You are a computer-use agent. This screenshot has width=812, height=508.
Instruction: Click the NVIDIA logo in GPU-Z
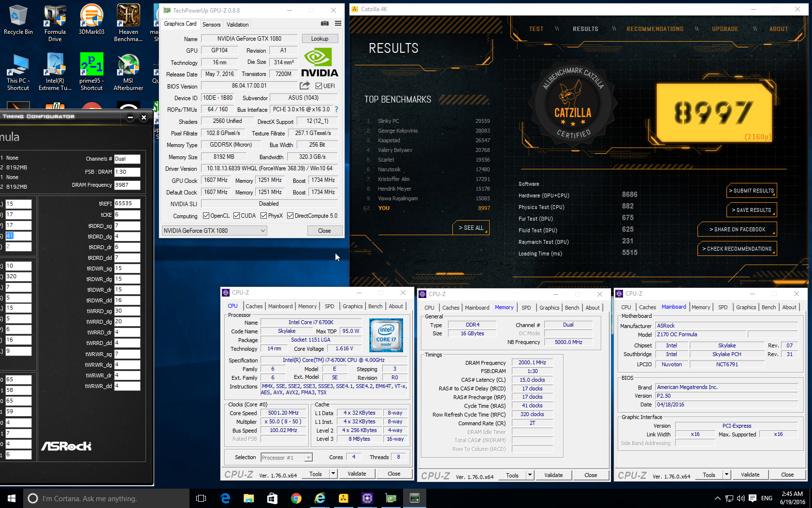click(319, 62)
